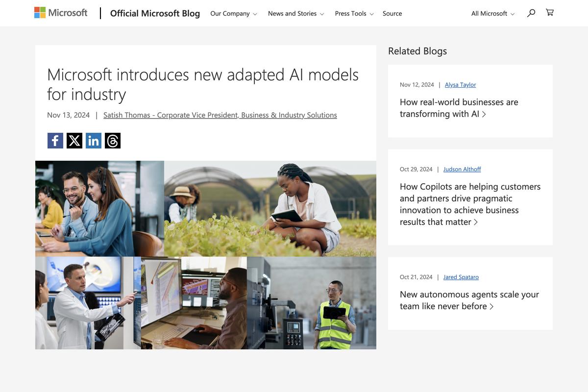Click the 'Oct 29, 2024' date text
The width and height of the screenshot is (588, 392).
(x=416, y=169)
